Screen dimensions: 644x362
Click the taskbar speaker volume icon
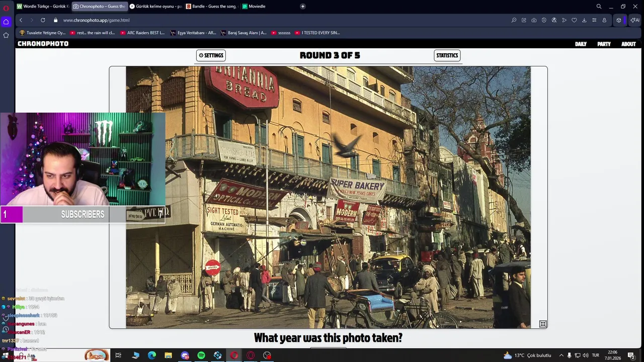tap(585, 355)
